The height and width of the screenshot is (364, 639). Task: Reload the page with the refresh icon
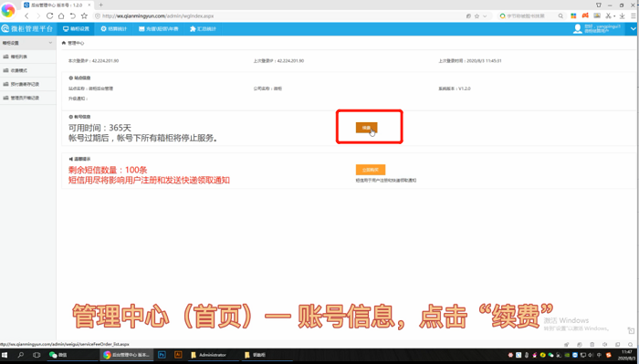pyautogui.click(x=49, y=16)
